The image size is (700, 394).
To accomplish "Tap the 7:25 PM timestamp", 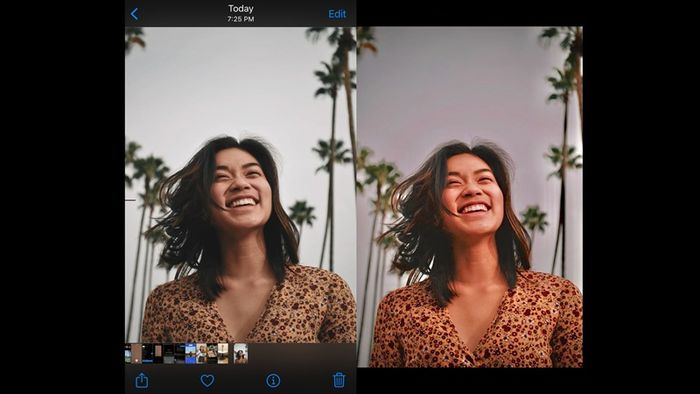I will tap(241, 19).
